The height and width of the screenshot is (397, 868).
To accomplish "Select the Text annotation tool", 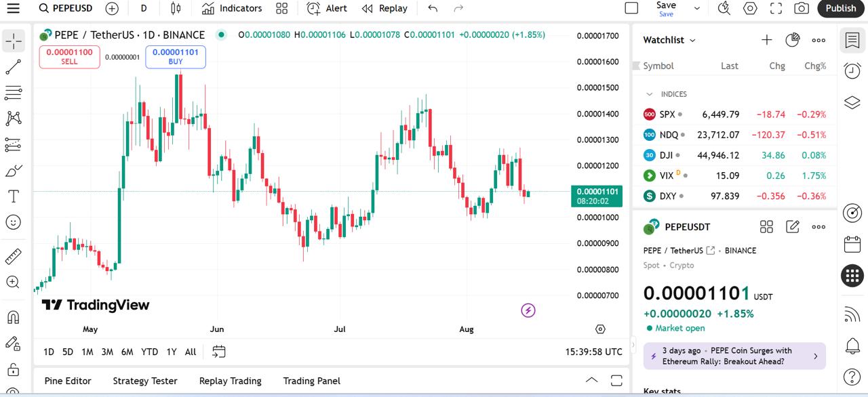I will click(14, 196).
